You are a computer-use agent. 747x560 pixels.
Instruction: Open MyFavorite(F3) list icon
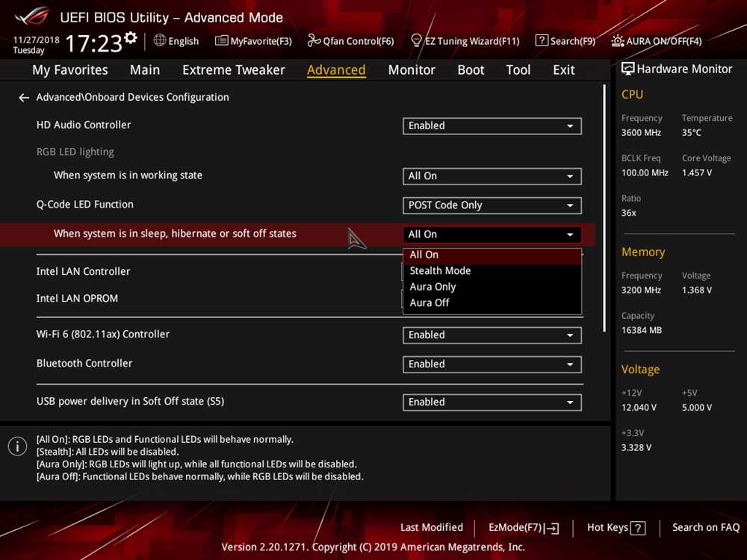[x=221, y=41]
